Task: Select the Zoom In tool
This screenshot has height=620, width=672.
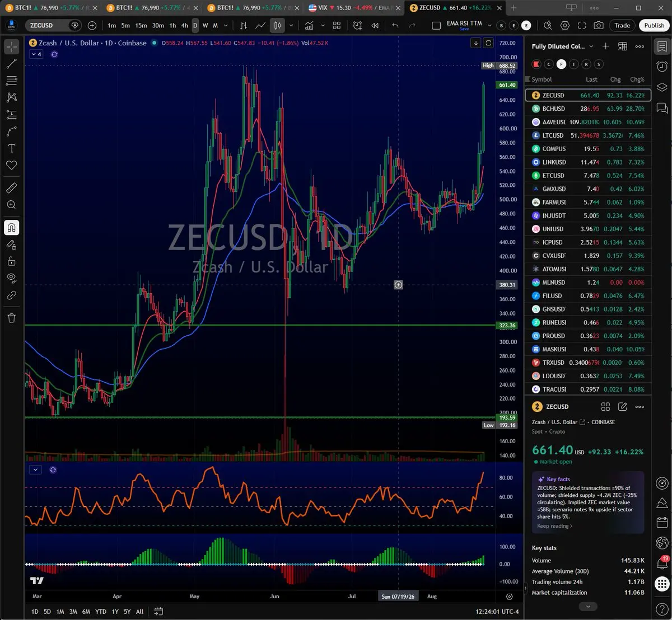Action: pyautogui.click(x=11, y=205)
